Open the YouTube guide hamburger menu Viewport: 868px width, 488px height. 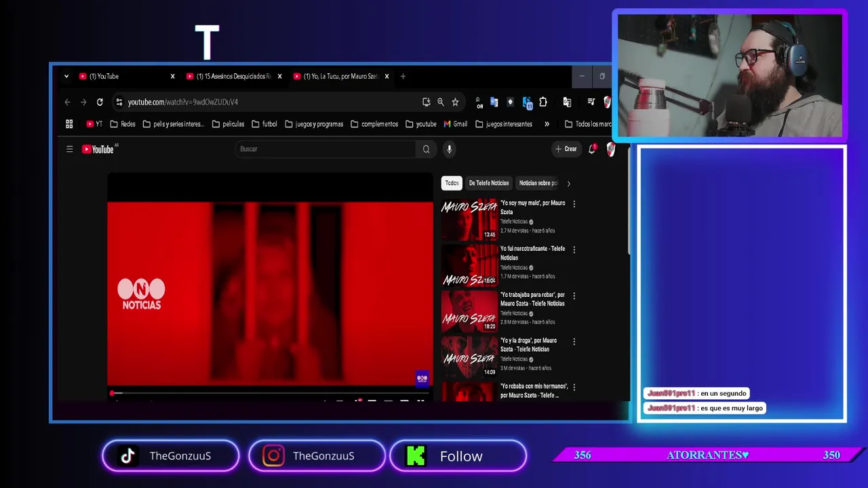click(x=69, y=149)
